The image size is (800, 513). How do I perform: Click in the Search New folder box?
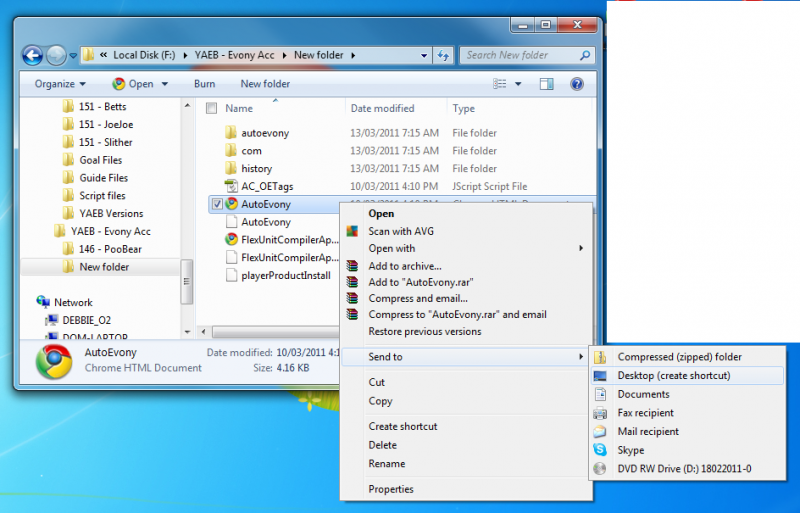tap(520, 56)
